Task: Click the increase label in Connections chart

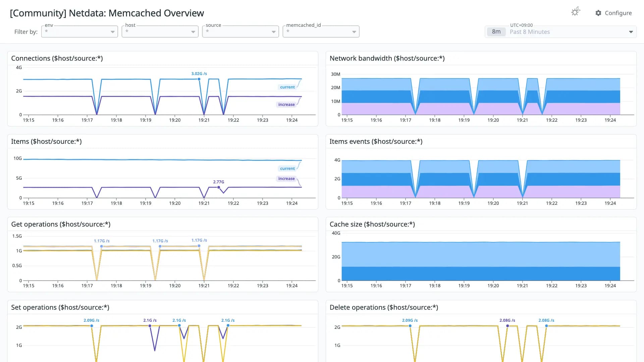Action: pos(286,105)
